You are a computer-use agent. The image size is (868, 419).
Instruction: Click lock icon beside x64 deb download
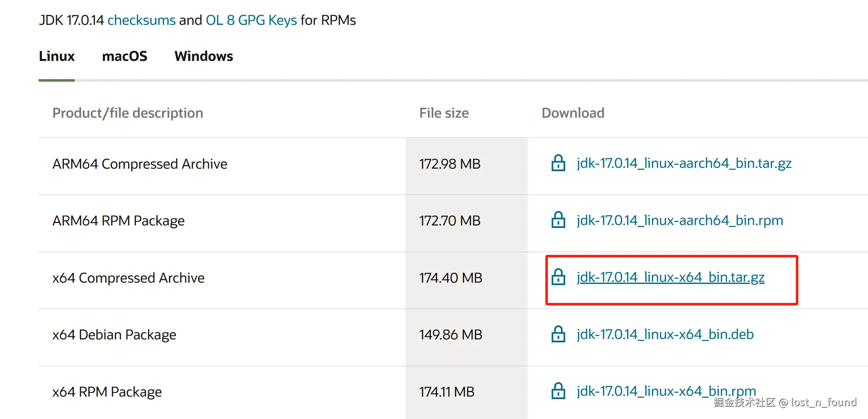[x=558, y=334]
